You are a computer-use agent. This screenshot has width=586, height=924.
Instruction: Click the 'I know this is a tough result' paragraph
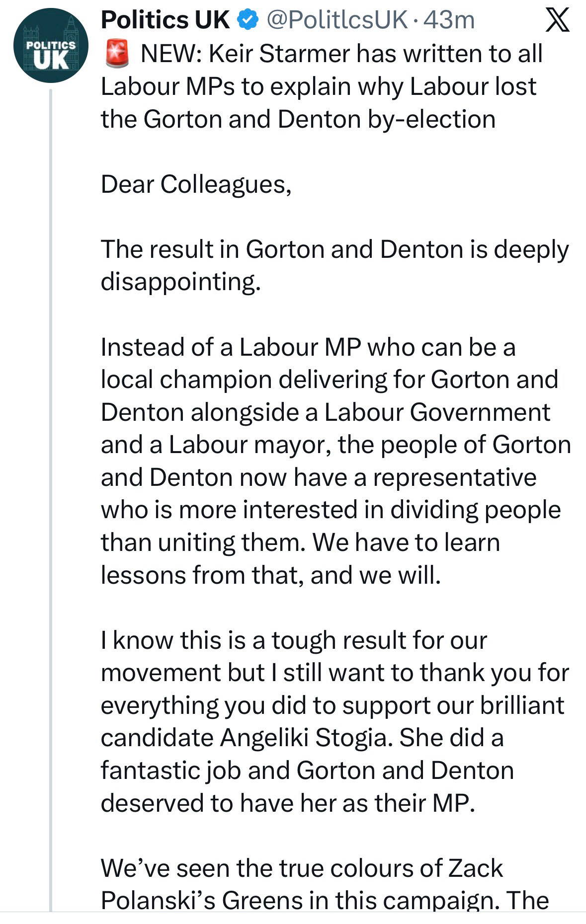(334, 720)
